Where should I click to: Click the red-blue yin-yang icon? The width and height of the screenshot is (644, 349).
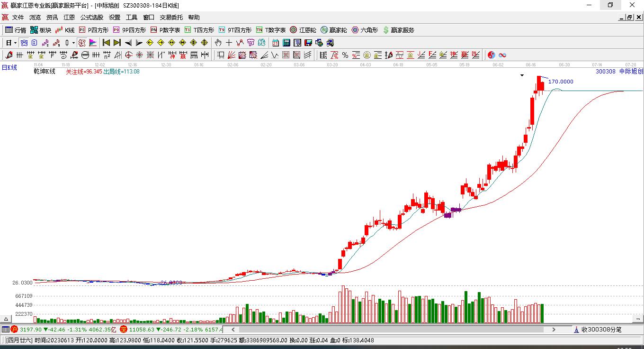coord(491,55)
